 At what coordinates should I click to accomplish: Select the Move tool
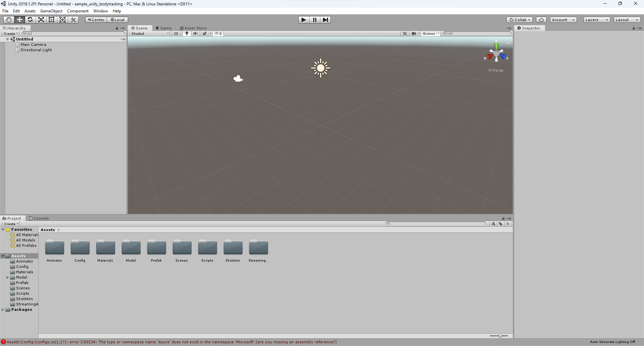click(19, 20)
